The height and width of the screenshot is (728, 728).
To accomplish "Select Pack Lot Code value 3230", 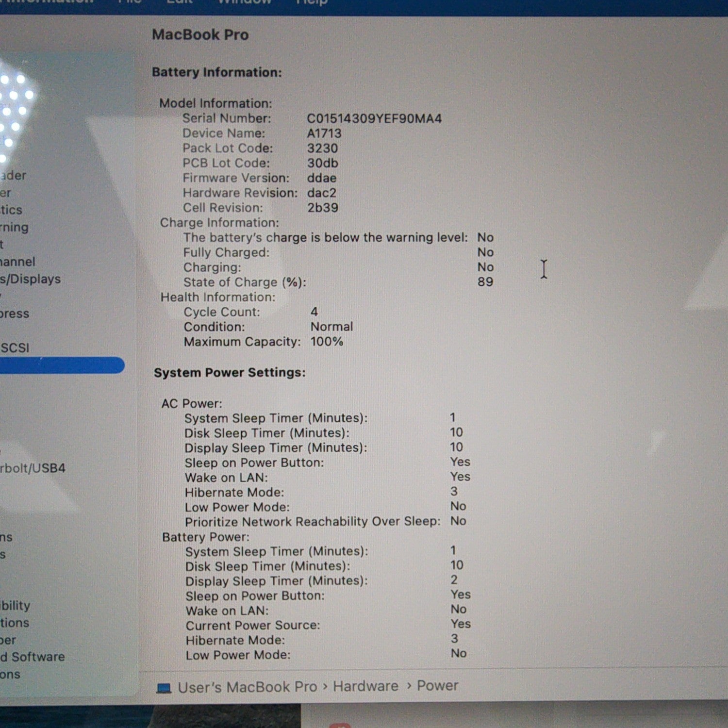I will [322, 149].
